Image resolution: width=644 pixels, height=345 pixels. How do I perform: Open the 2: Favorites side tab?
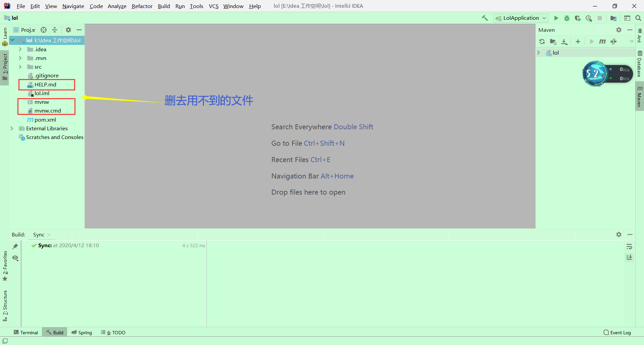click(5, 266)
